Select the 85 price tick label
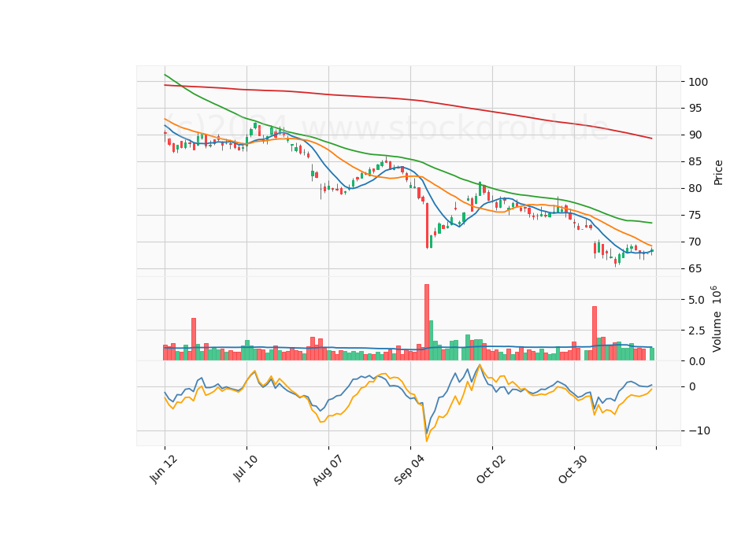This screenshot has width=756, height=543. pyautogui.click(x=695, y=162)
